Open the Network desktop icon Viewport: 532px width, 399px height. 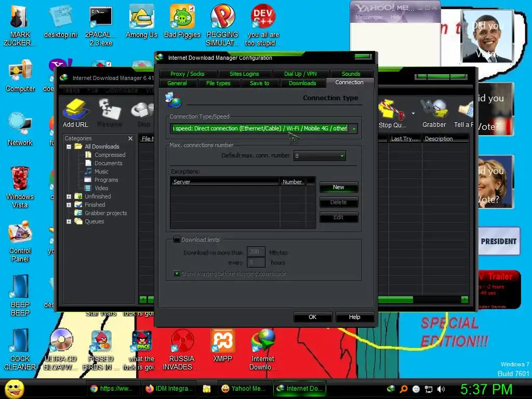point(20,129)
